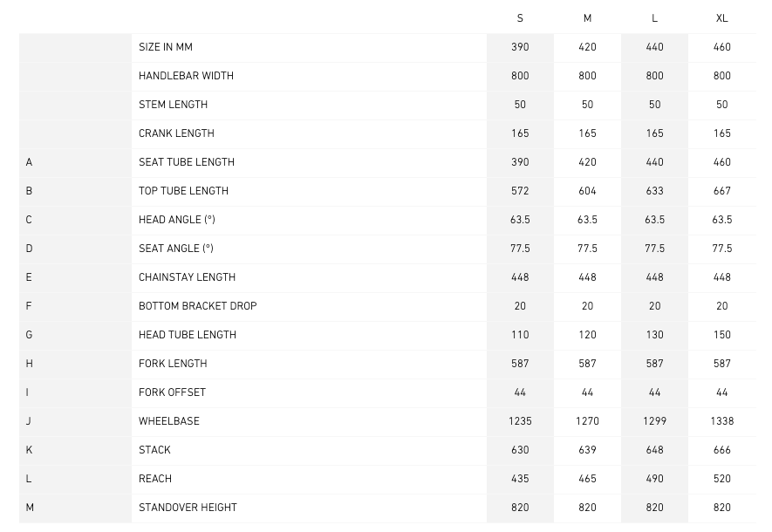Screen dimensions: 772x532
Task: Click the TOP TUBE LENGTH label
Action: (x=183, y=191)
